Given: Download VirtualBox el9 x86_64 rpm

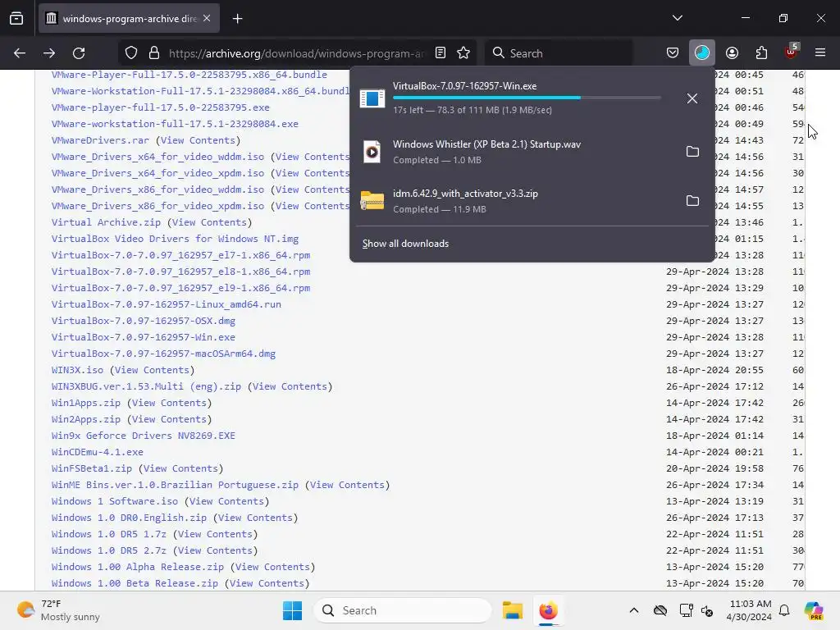Looking at the screenshot, I should click(180, 288).
